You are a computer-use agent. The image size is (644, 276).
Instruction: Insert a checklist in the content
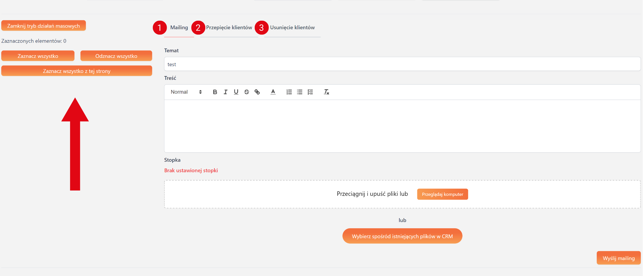point(310,92)
